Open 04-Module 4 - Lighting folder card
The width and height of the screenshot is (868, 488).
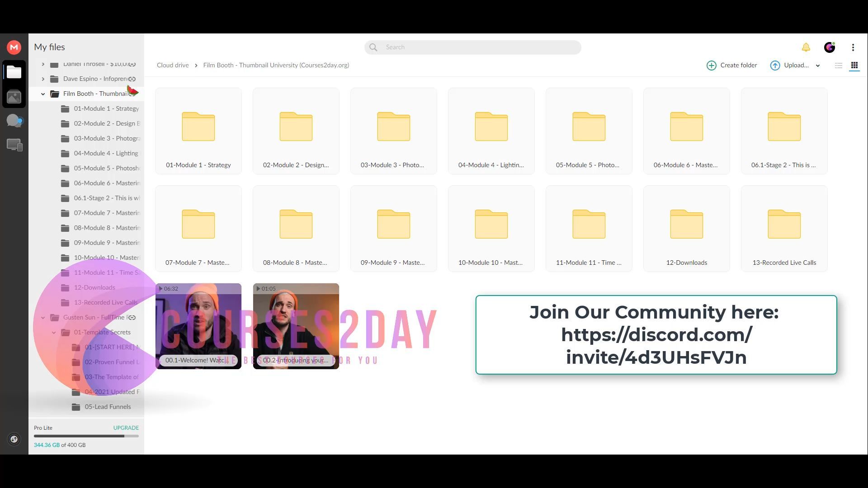tap(491, 131)
